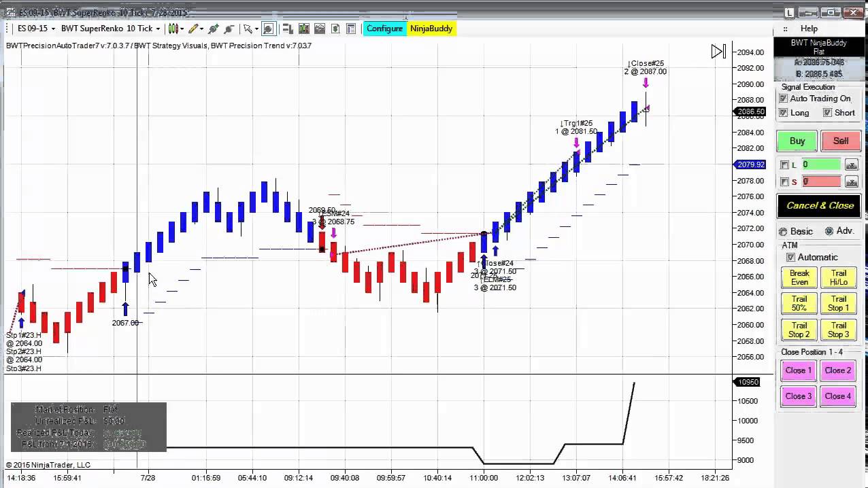Viewport: 868px width, 488px height.
Task: Click the green Buy button
Action: click(797, 141)
